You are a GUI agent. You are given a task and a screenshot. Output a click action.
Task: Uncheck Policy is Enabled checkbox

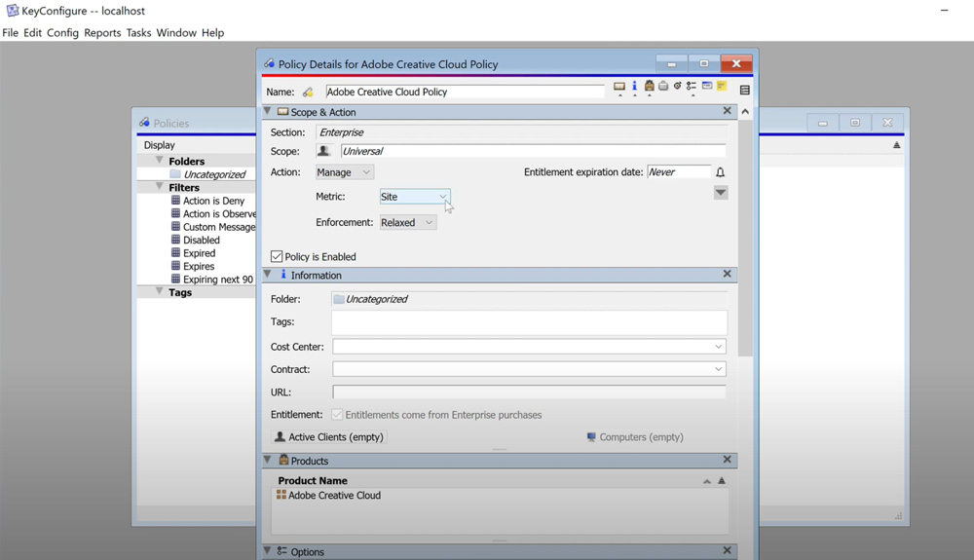277,256
